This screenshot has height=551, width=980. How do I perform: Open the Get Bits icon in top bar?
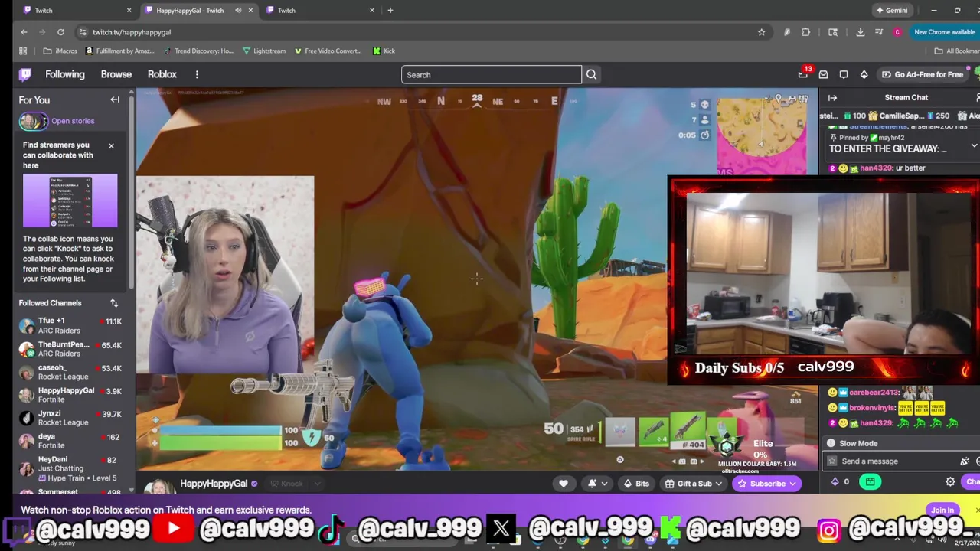pos(864,74)
